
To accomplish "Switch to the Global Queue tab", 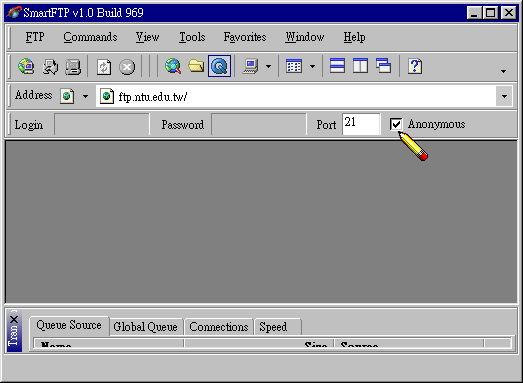I will point(145,327).
